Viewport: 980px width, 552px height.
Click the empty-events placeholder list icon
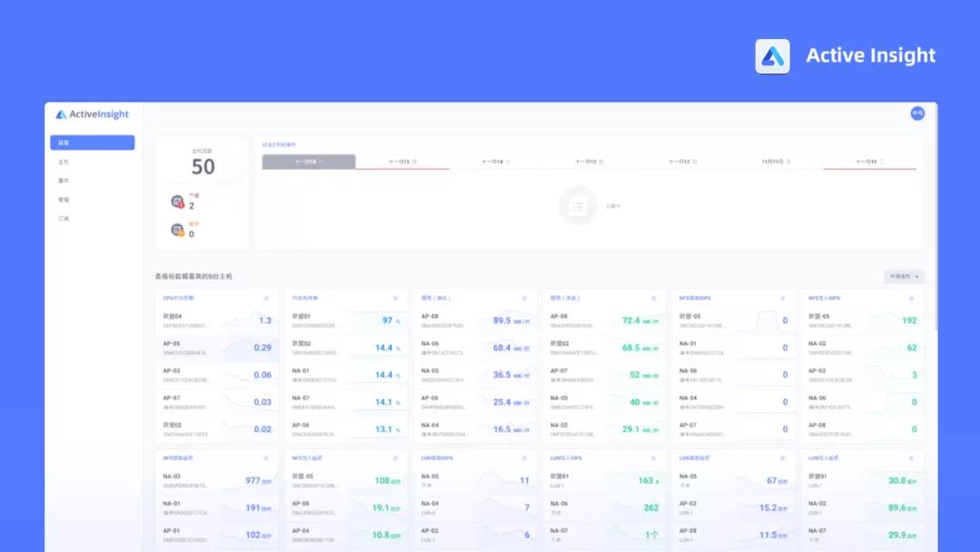tap(578, 206)
